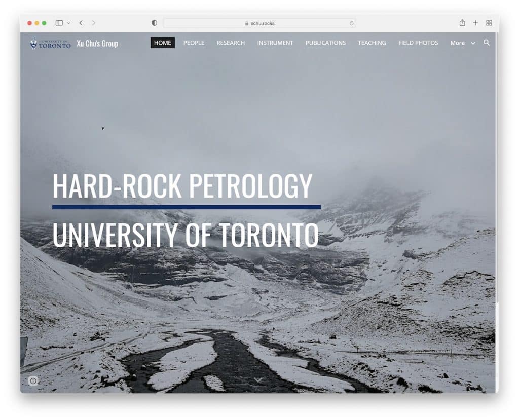View the PUBLICATIONS page
Screen dimensions: 519x420
(325, 43)
